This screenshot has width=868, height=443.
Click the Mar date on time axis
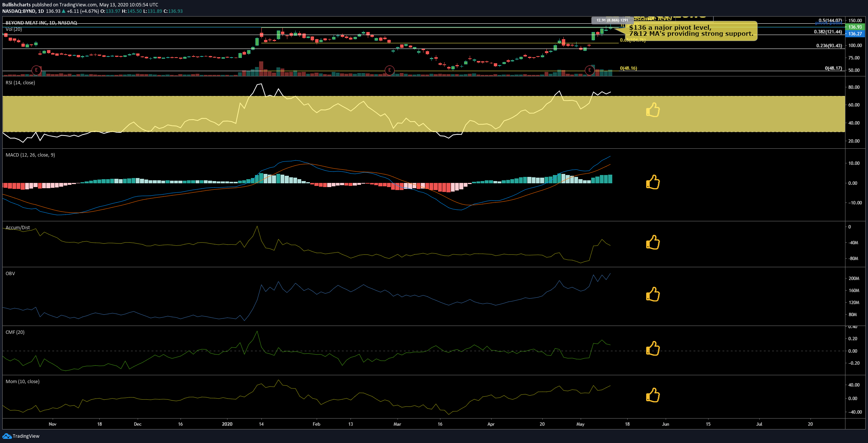coord(397,424)
